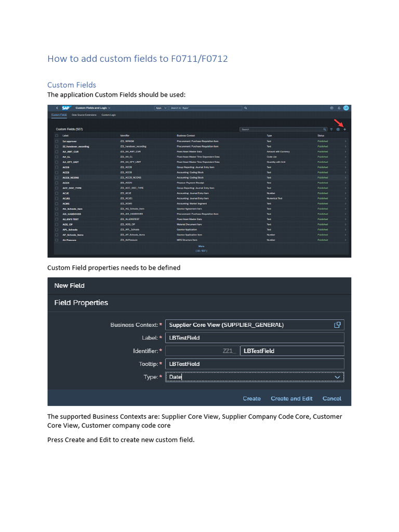Open the help icon in the SAP header
Screen dimensions: 399x532
(331, 108)
